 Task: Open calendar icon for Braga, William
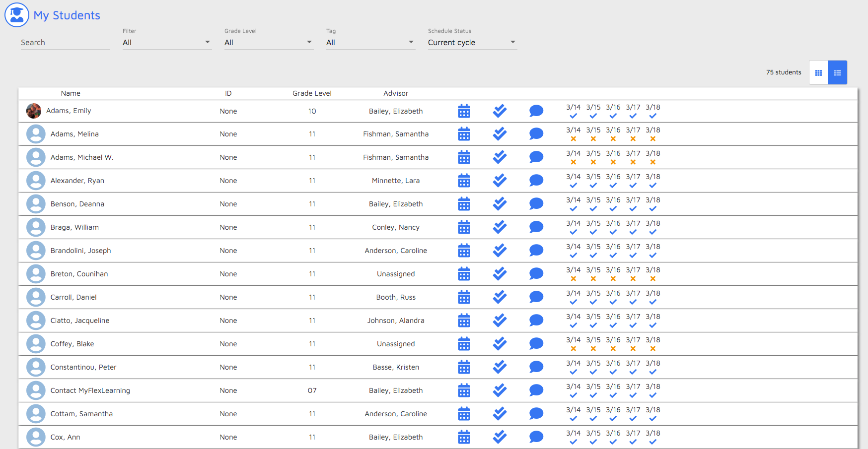[464, 227]
